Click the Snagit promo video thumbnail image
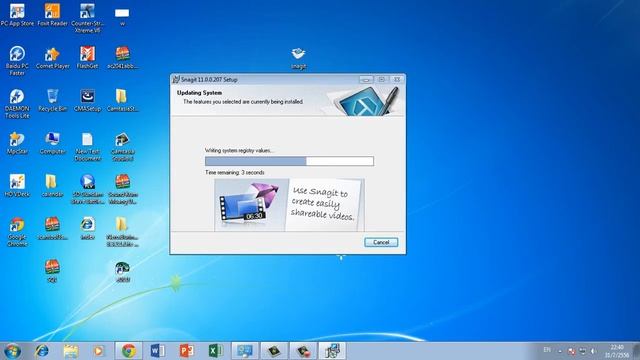Viewport: 640px width, 360px height. coord(251,205)
